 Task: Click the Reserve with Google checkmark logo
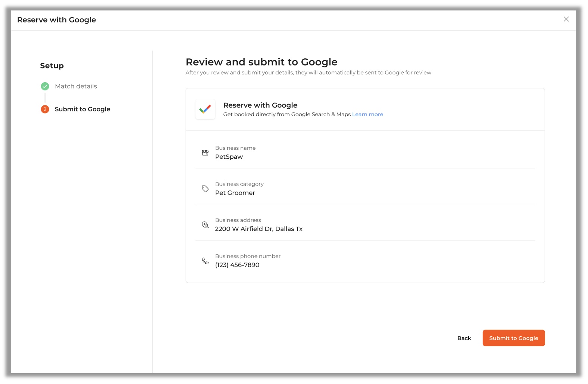click(205, 109)
